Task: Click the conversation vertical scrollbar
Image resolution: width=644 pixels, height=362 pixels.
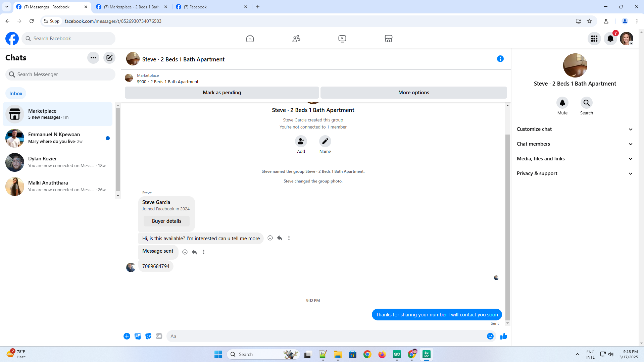Action: [507, 227]
